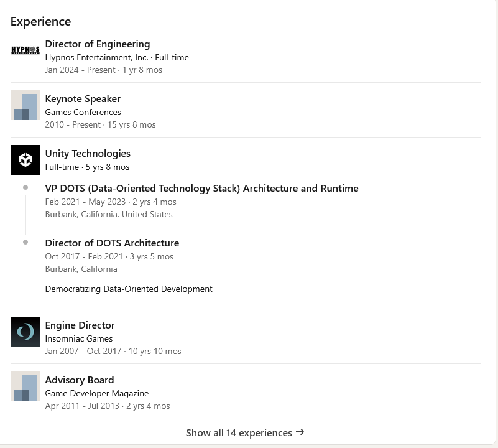Click the Experience section heading
Image resolution: width=498 pixels, height=448 pixels.
pyautogui.click(x=40, y=22)
